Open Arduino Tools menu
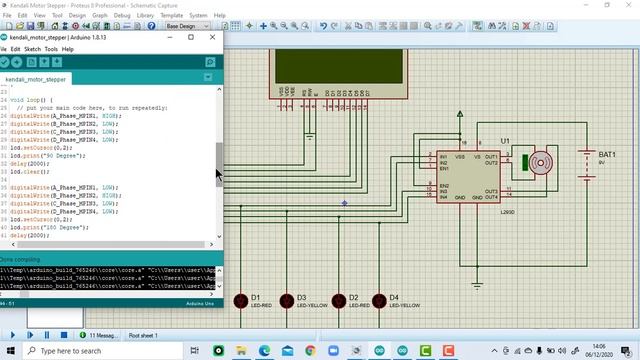The height and width of the screenshot is (360, 640). 51,49
